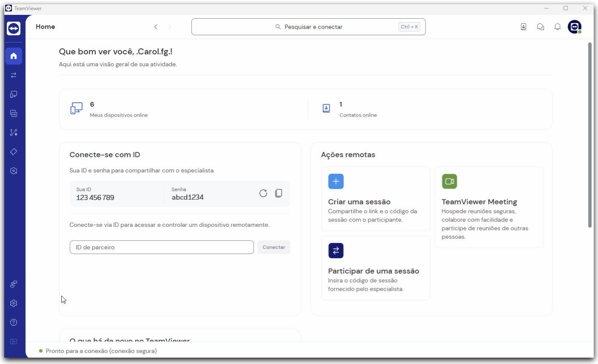This screenshot has height=364, width=598.
Task: Click the Sua ID value 123 456 789
Action: (95, 198)
